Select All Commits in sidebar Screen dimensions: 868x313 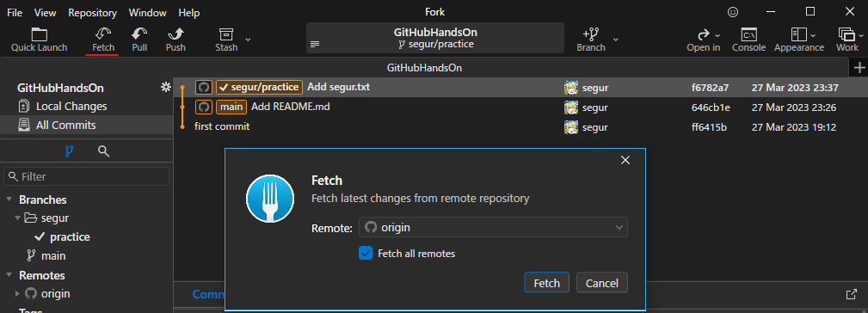coord(86,125)
